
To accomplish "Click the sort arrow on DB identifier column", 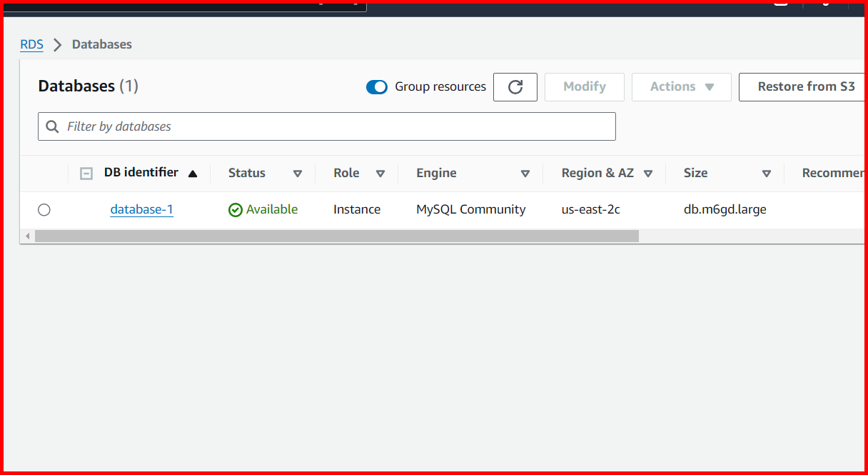I will click(x=193, y=173).
